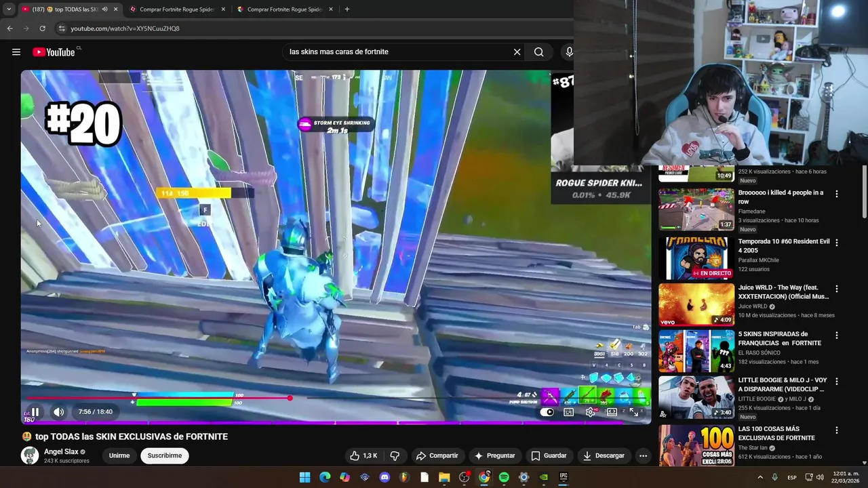Open Microsoft Edge from taskbar
The image size is (868, 488).
[325, 477]
